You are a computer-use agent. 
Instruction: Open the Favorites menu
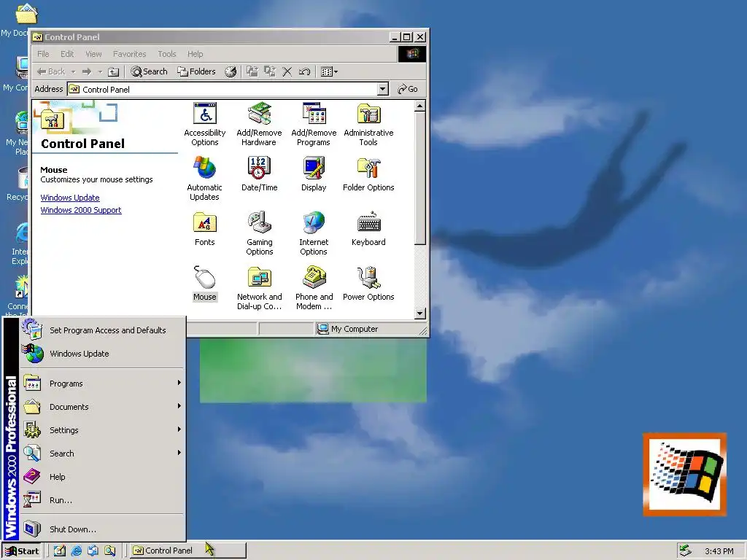click(x=130, y=54)
